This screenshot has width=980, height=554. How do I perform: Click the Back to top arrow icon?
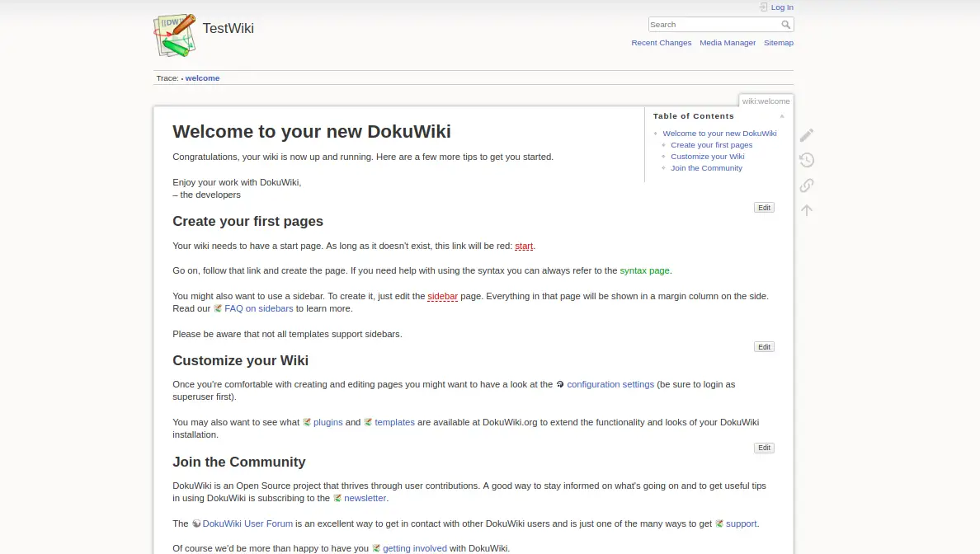pyautogui.click(x=806, y=210)
